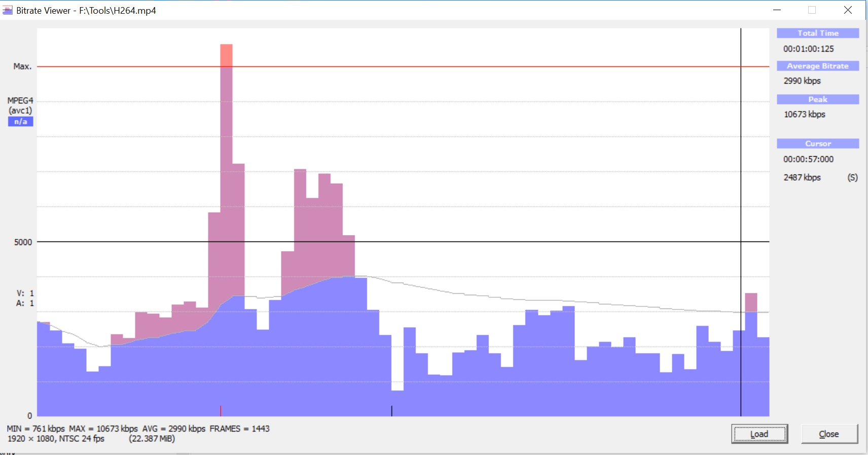Click the cursor time 00:00:57:000
This screenshot has width=868, height=455.
click(808, 159)
